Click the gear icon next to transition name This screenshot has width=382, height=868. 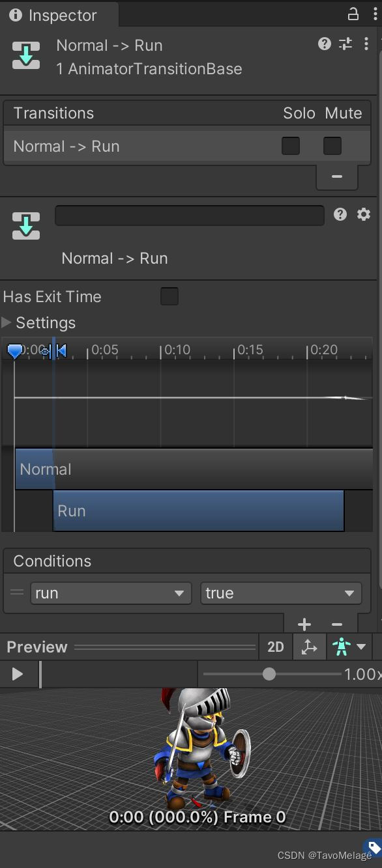[364, 215]
